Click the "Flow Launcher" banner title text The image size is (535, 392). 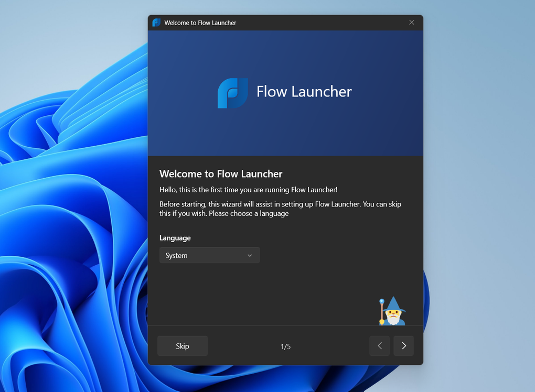pos(304,92)
